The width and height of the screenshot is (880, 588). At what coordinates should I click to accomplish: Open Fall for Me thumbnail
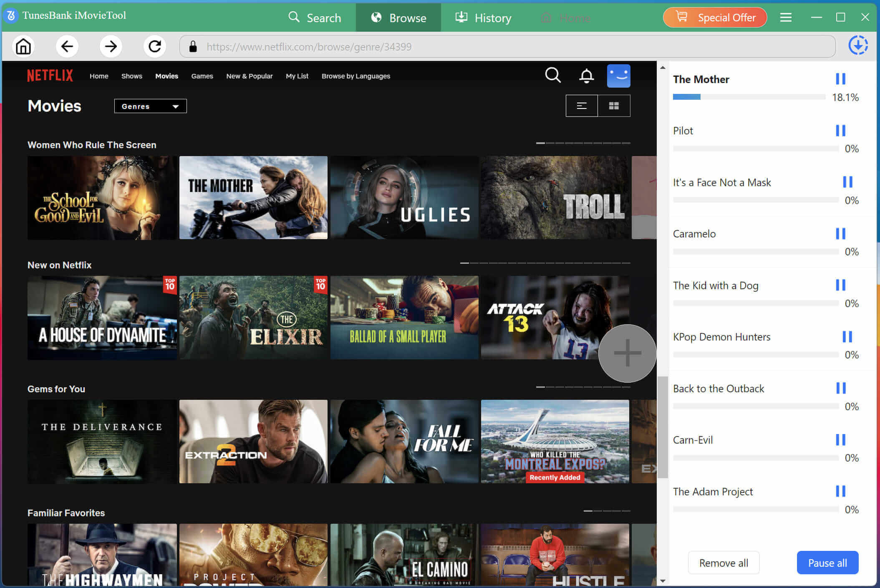tap(404, 442)
